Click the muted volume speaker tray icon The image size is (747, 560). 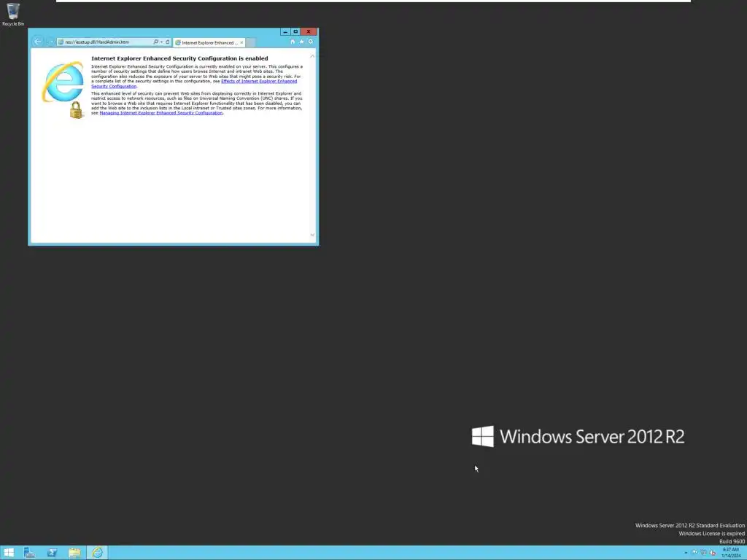coord(713,553)
